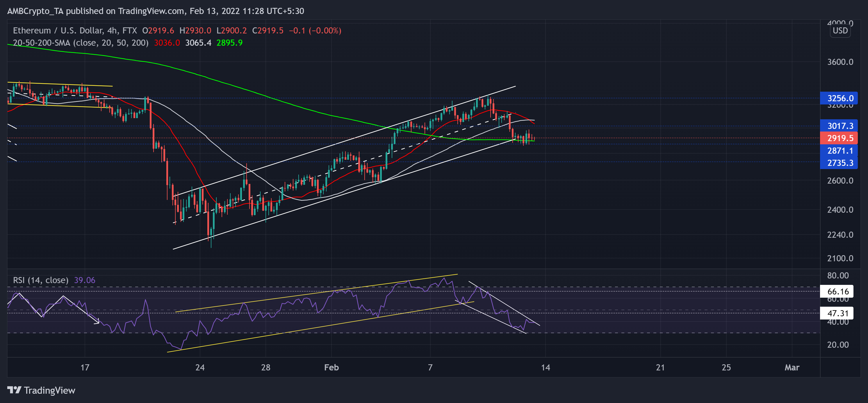Click the current price 2919.5 label
This screenshot has width=868, height=403.
pyautogui.click(x=839, y=138)
